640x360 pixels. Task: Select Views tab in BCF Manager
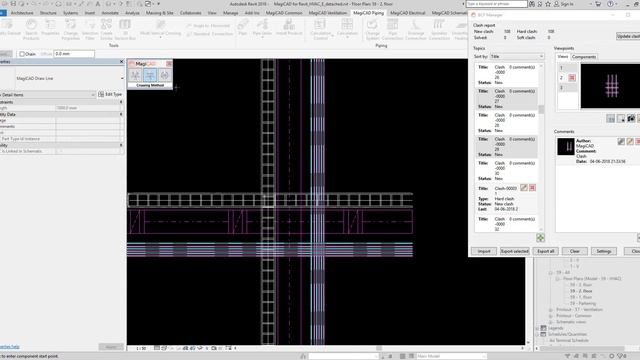click(x=563, y=57)
